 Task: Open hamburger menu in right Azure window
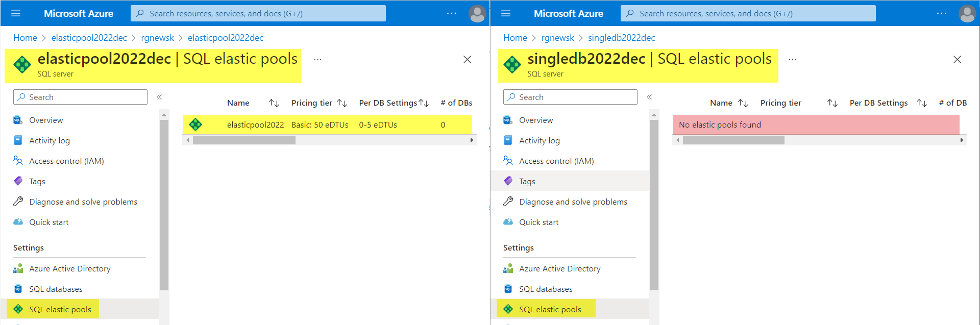click(x=506, y=13)
